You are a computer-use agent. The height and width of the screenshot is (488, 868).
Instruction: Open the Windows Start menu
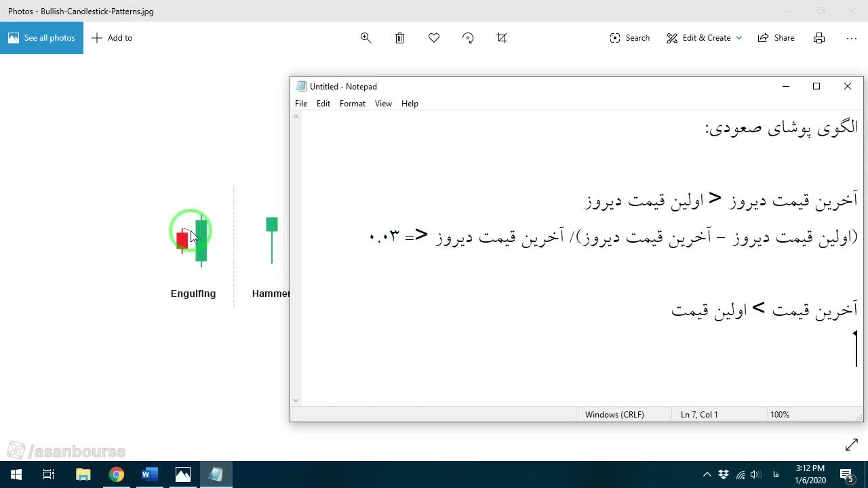pos(16,474)
